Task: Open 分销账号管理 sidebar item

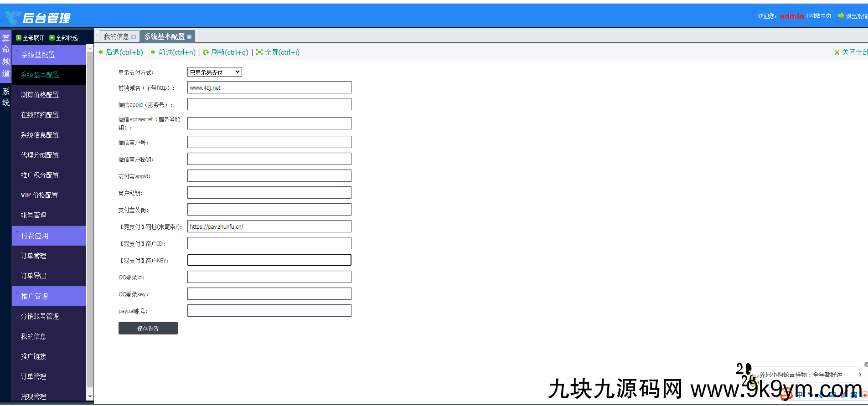Action: 49,316
